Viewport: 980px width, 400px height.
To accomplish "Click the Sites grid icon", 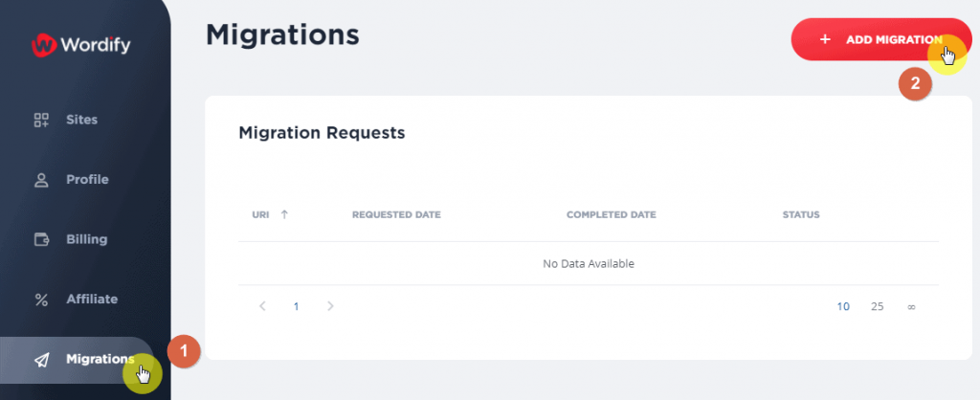I will tap(41, 121).
